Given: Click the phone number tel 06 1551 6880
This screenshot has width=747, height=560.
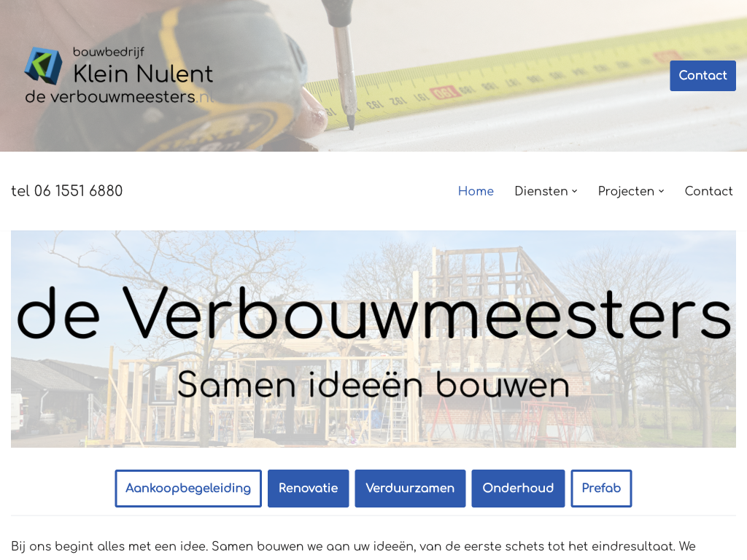Looking at the screenshot, I should coord(66,191).
